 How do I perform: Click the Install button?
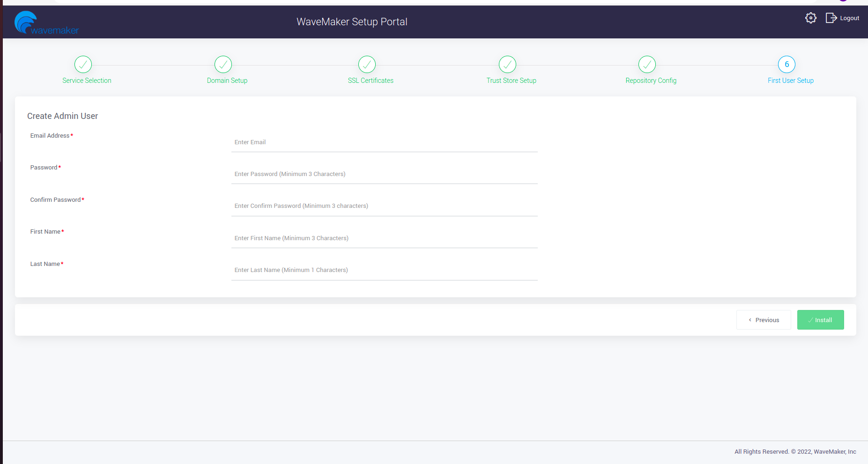(x=820, y=320)
